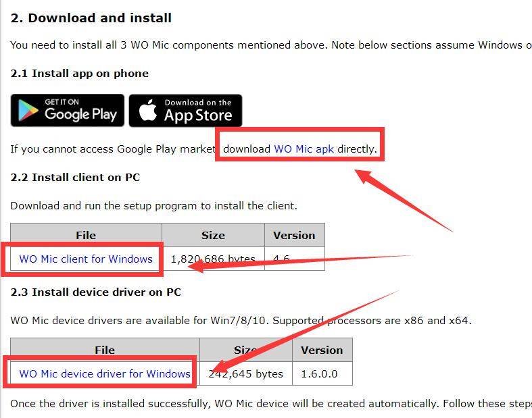The height and width of the screenshot is (418, 532).
Task: Open the Download on the App Store badge
Action: (x=186, y=111)
